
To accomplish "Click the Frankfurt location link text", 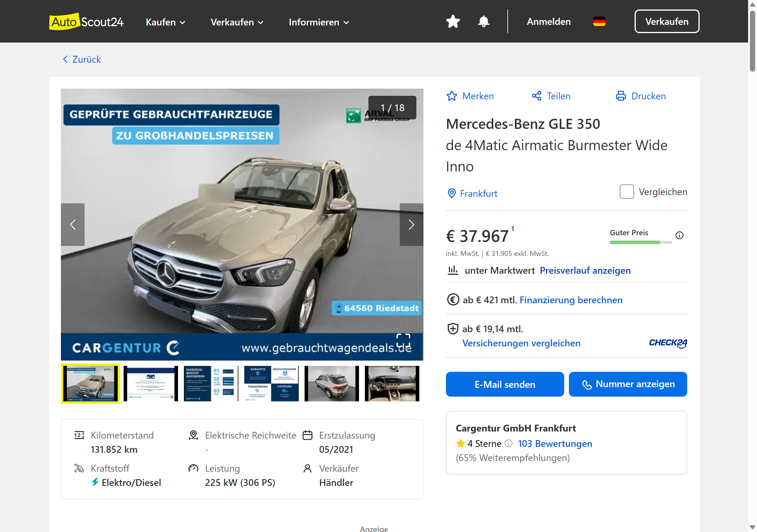I will (x=478, y=194).
